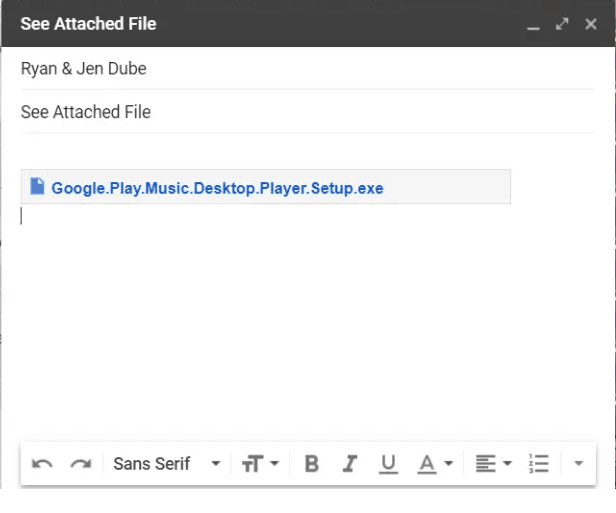Redo the last undone edit
Viewport: 616px width, 513px height.
[81, 464]
